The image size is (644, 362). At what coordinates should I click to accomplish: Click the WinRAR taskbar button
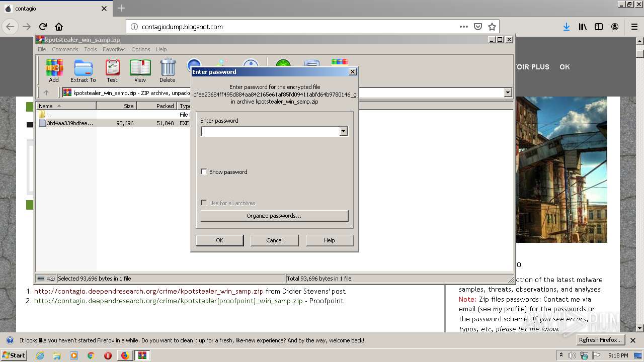[142, 355]
